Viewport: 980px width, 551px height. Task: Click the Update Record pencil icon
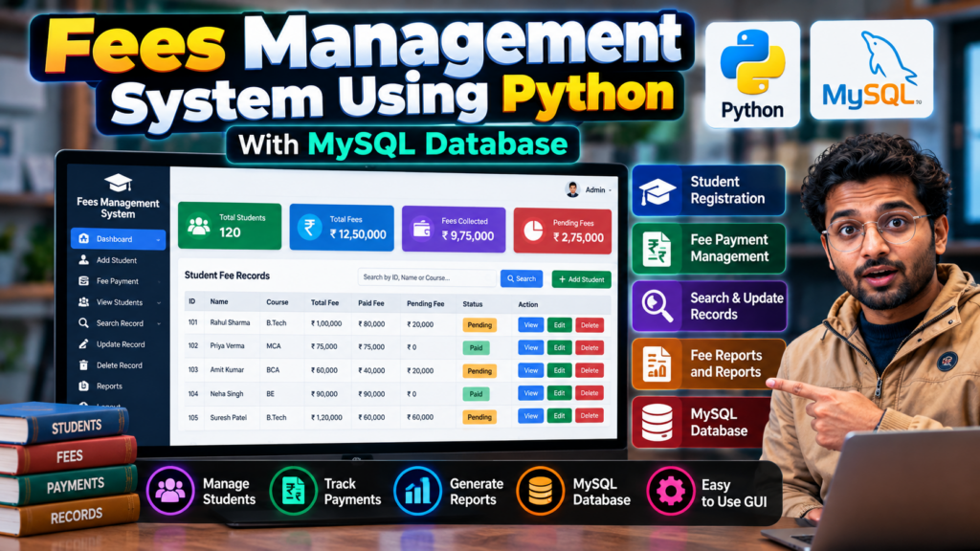pyautogui.click(x=84, y=344)
